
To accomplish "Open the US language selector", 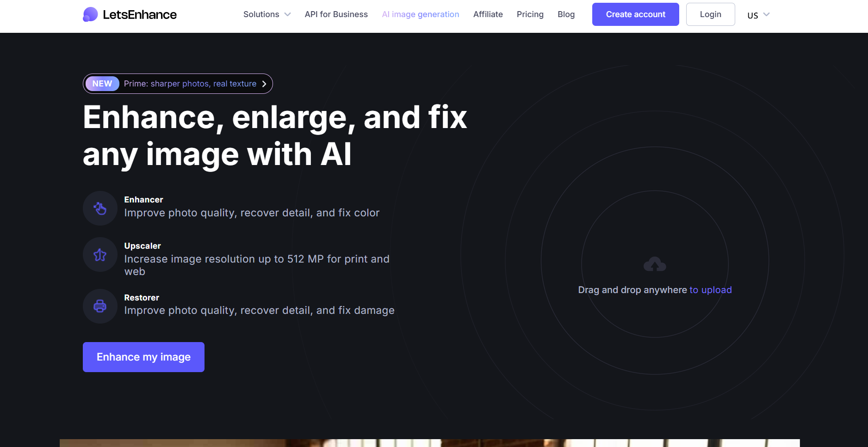I will [x=758, y=15].
